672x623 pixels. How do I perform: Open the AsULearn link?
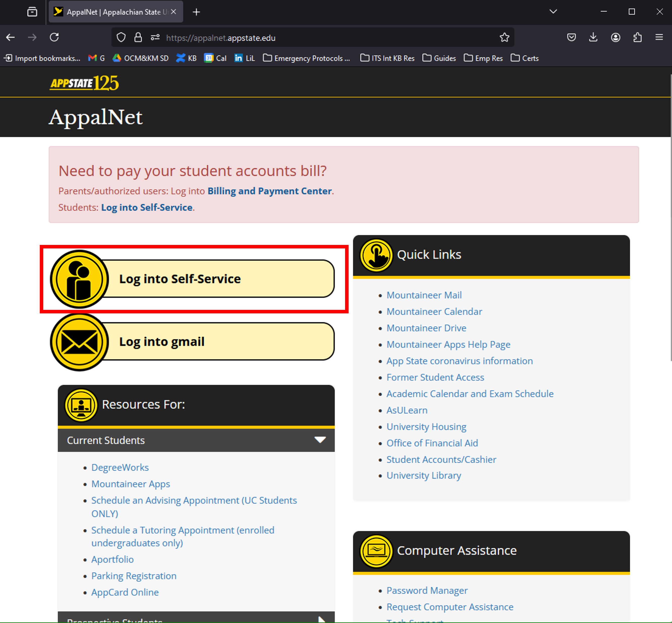[407, 410]
